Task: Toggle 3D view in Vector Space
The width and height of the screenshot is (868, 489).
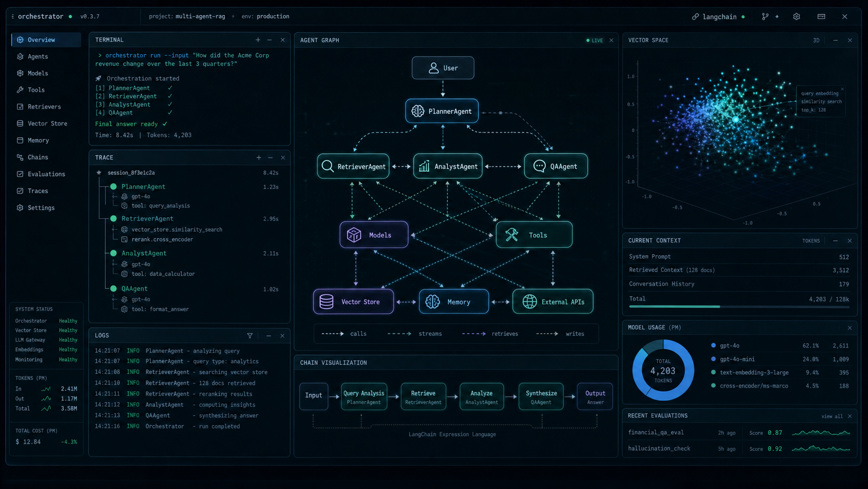Action: [x=816, y=41]
